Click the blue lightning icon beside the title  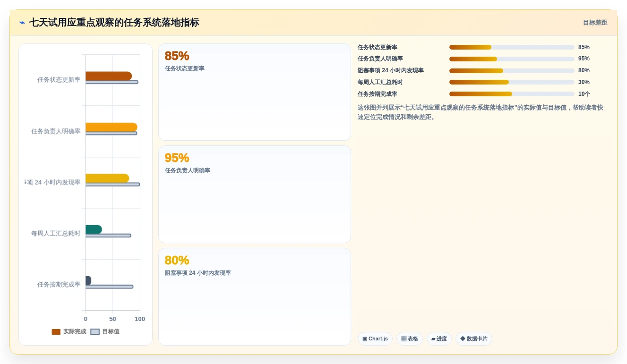(x=22, y=23)
